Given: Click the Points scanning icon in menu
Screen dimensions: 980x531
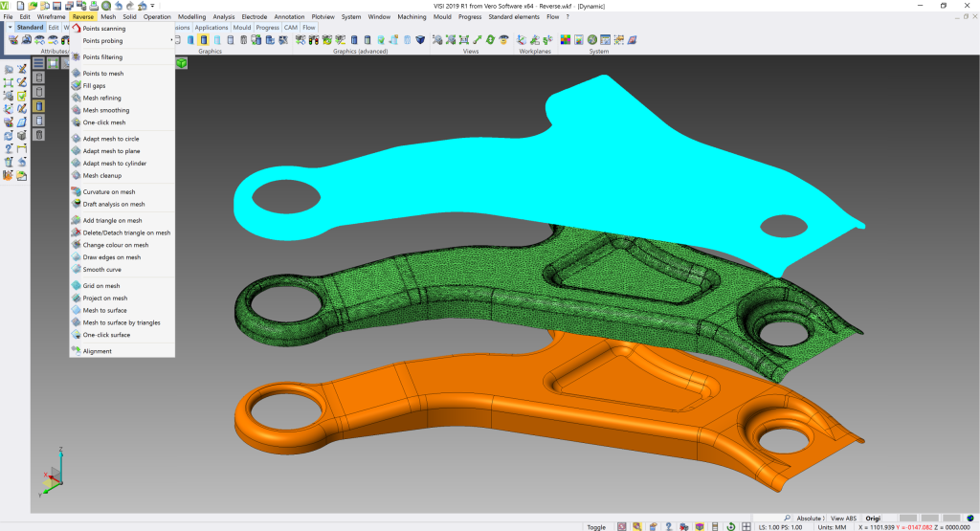Looking at the screenshot, I should coord(76,29).
